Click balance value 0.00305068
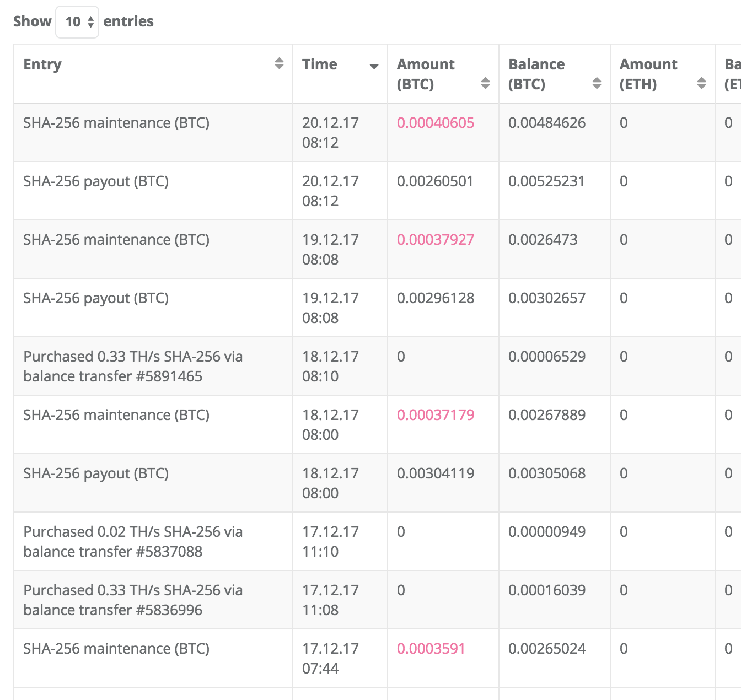 [547, 473]
